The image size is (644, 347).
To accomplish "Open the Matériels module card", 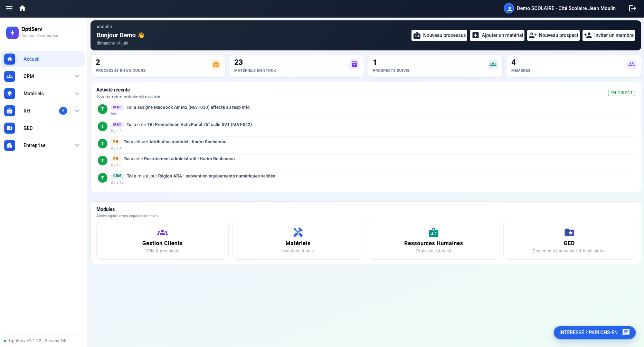I will pos(298,241).
